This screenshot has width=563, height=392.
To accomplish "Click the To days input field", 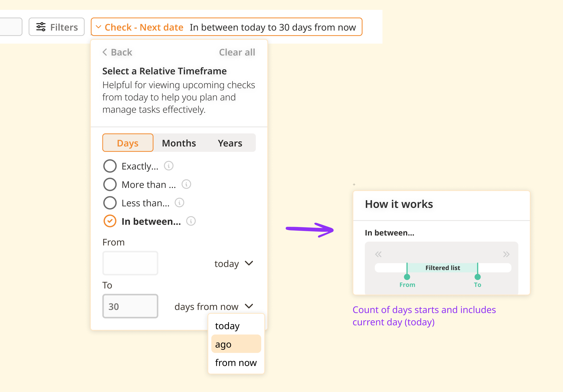I will 130,307.
